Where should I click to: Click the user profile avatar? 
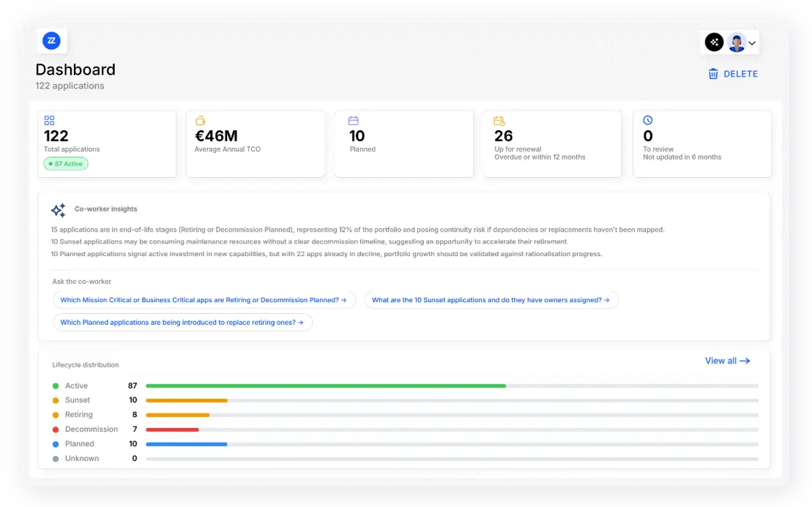(737, 42)
